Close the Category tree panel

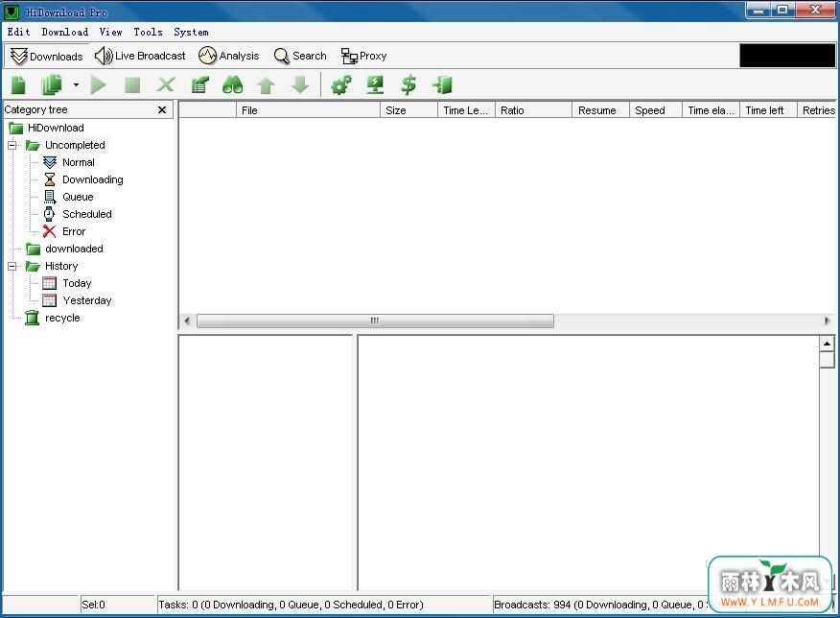tap(162, 110)
